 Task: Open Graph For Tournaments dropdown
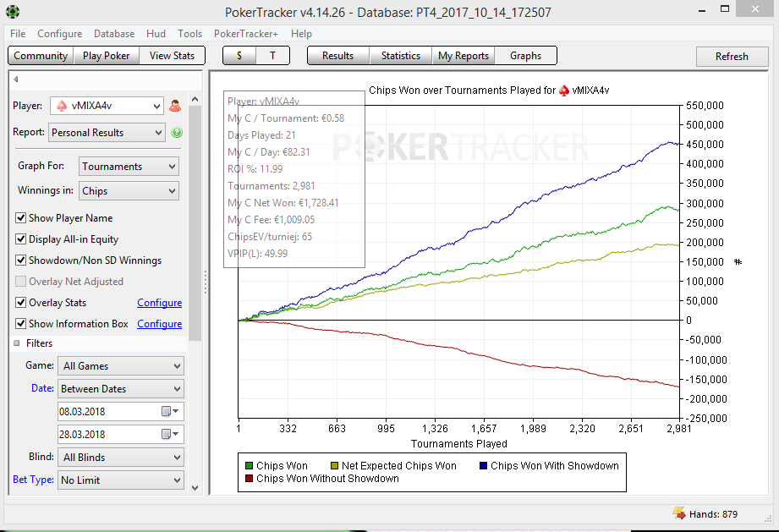click(129, 167)
